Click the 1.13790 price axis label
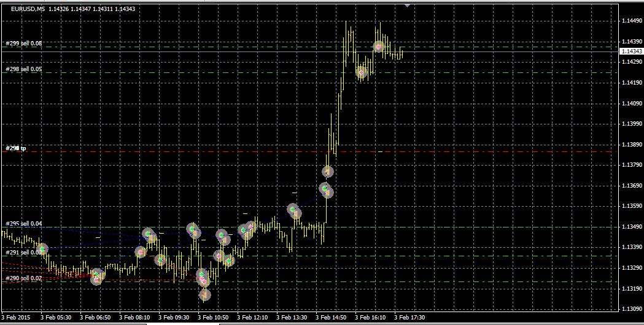 [632, 164]
